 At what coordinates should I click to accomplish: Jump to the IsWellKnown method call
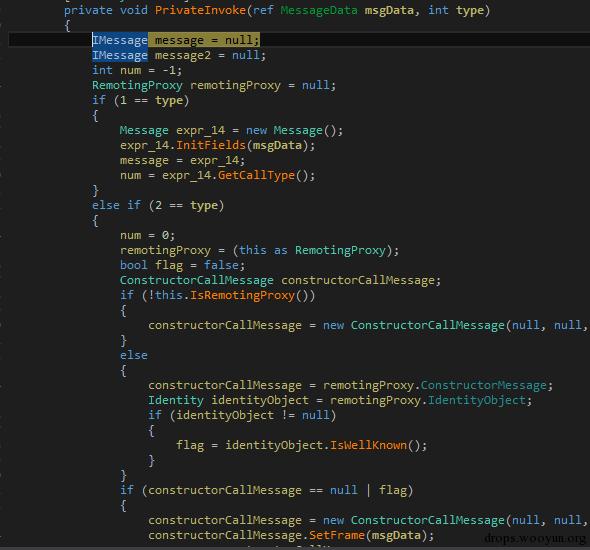pos(368,445)
